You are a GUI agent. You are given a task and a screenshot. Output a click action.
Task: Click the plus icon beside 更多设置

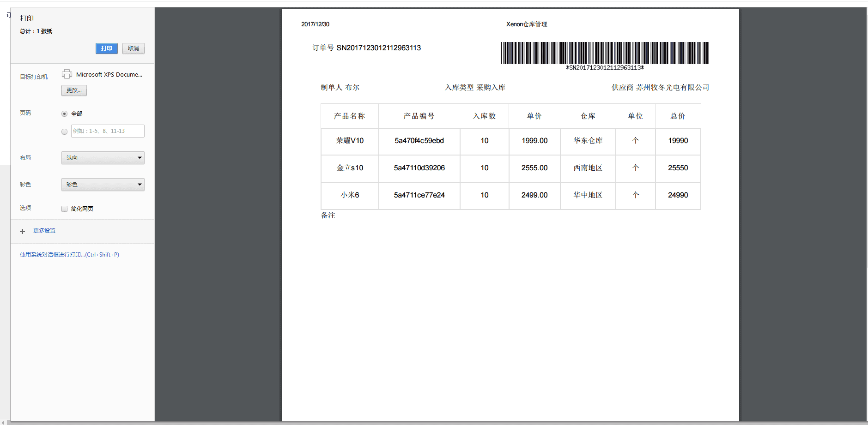click(22, 231)
